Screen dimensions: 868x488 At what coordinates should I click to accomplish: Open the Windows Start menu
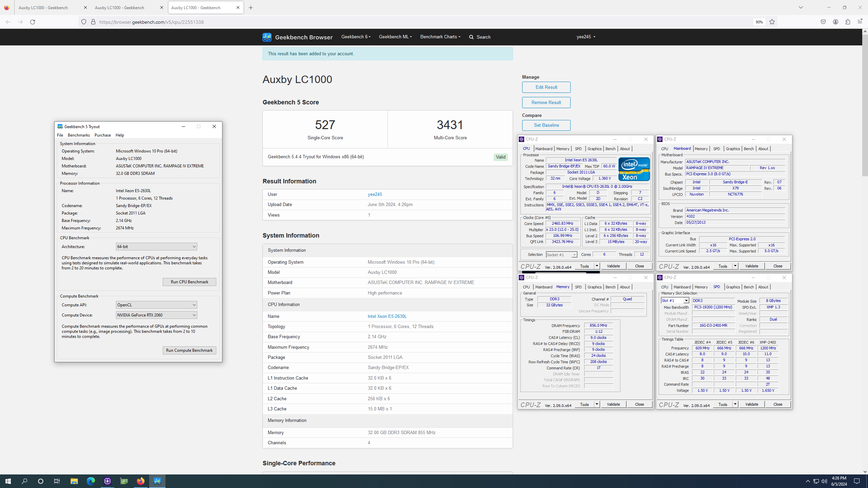(8, 481)
